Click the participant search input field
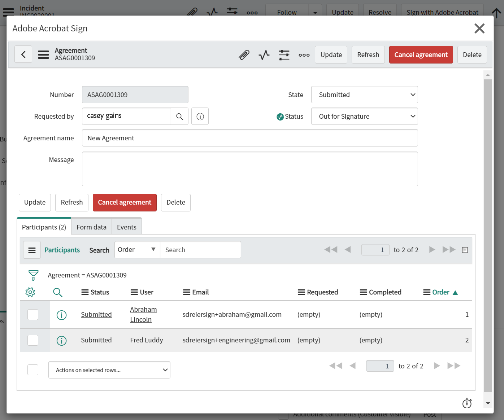This screenshot has height=420, width=504. [200, 249]
